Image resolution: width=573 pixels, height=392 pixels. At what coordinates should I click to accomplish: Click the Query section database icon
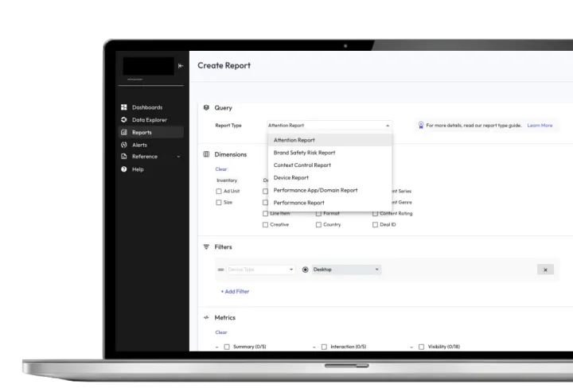206,107
